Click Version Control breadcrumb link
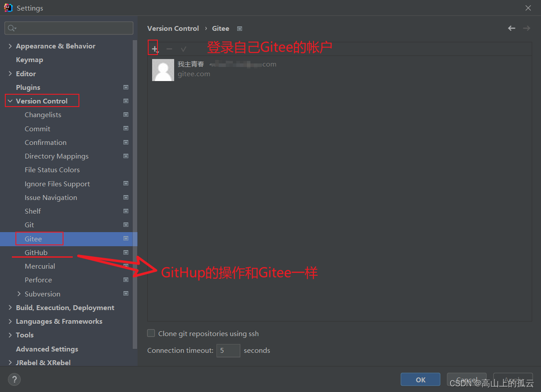This screenshot has width=541, height=392. [x=173, y=28]
